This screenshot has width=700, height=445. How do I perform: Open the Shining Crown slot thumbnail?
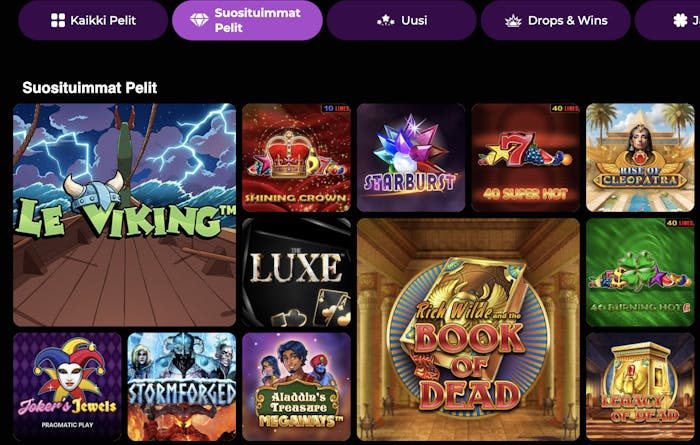[296, 158]
